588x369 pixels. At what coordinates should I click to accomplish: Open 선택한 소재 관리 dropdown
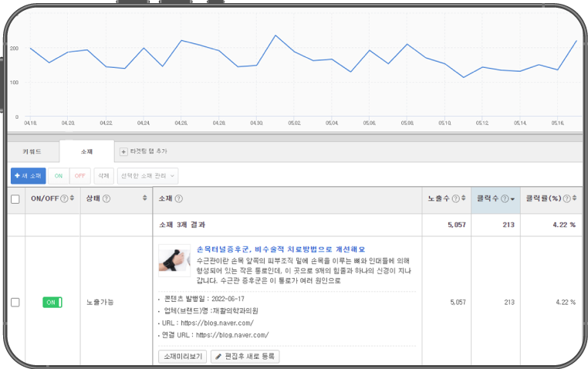click(x=147, y=176)
